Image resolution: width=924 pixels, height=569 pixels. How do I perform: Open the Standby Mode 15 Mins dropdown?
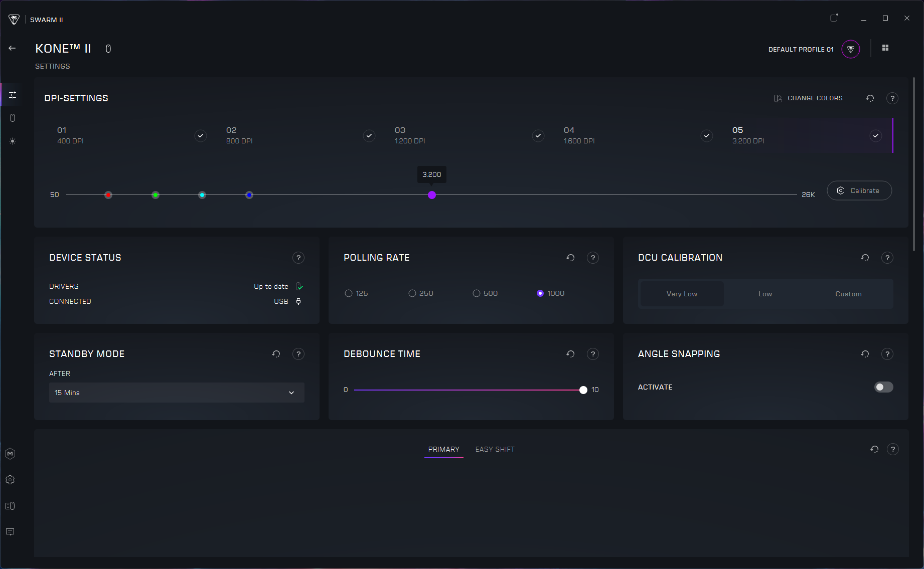177,393
